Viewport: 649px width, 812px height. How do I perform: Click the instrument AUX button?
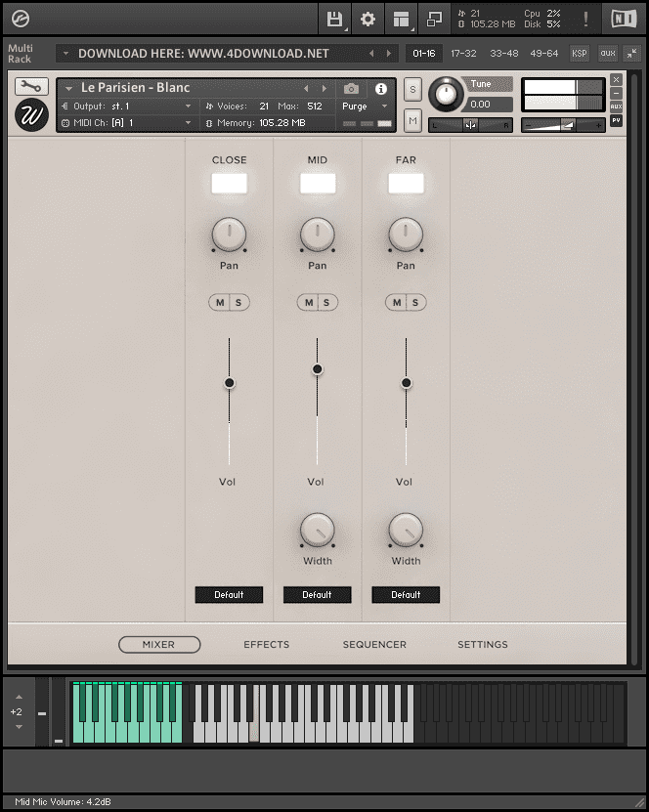coord(616,107)
